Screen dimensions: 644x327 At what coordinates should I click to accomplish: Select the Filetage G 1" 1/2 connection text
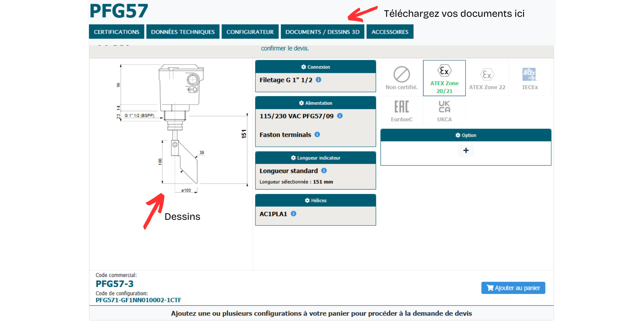286,80
